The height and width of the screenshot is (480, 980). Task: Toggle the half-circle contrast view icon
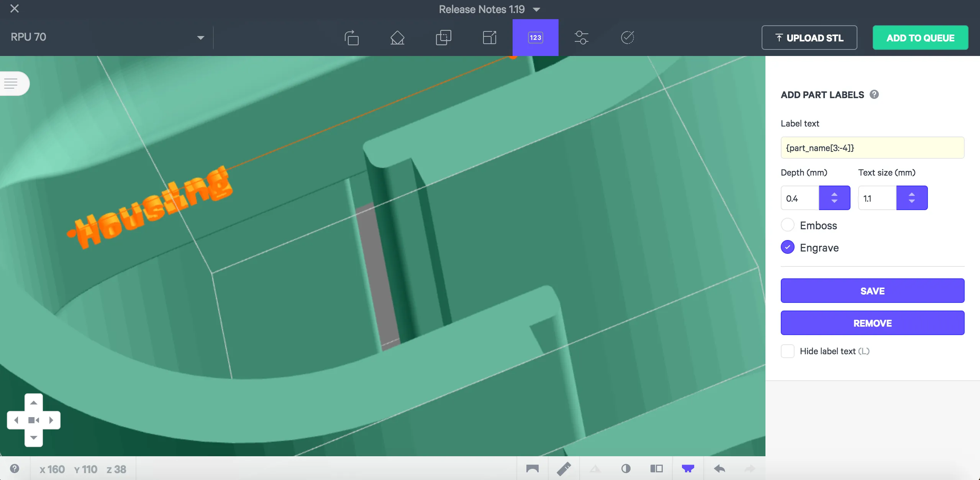[626, 468]
